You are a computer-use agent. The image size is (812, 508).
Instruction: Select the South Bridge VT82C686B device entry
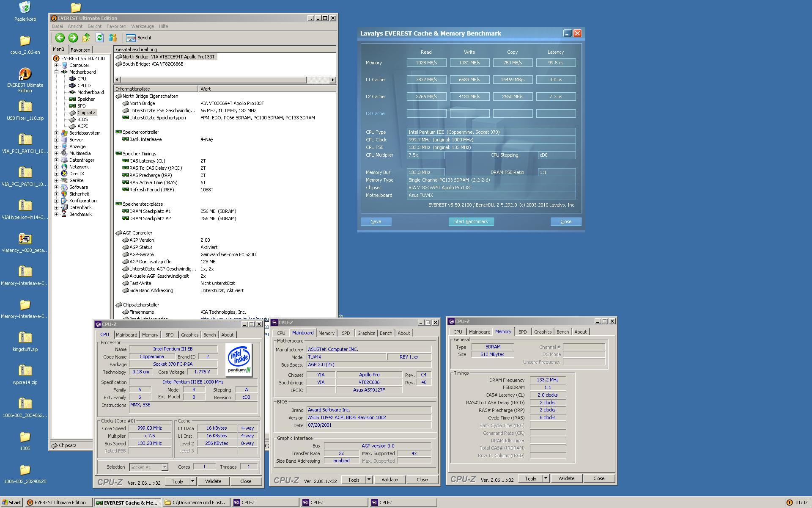pos(152,64)
